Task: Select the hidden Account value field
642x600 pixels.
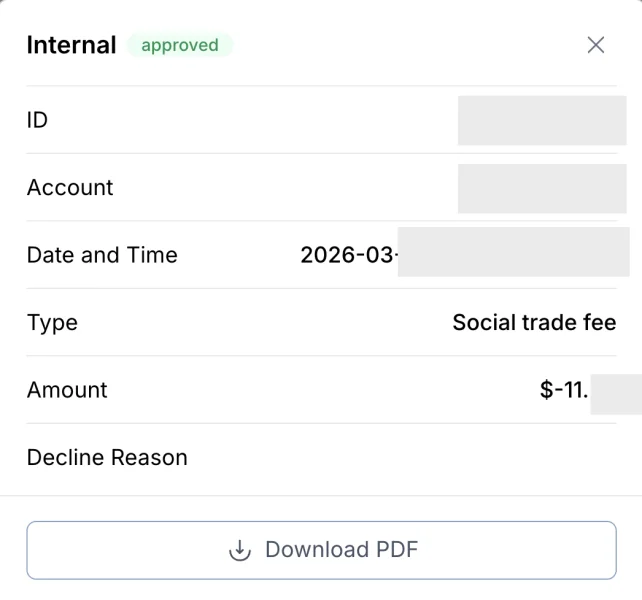Action: (x=541, y=188)
